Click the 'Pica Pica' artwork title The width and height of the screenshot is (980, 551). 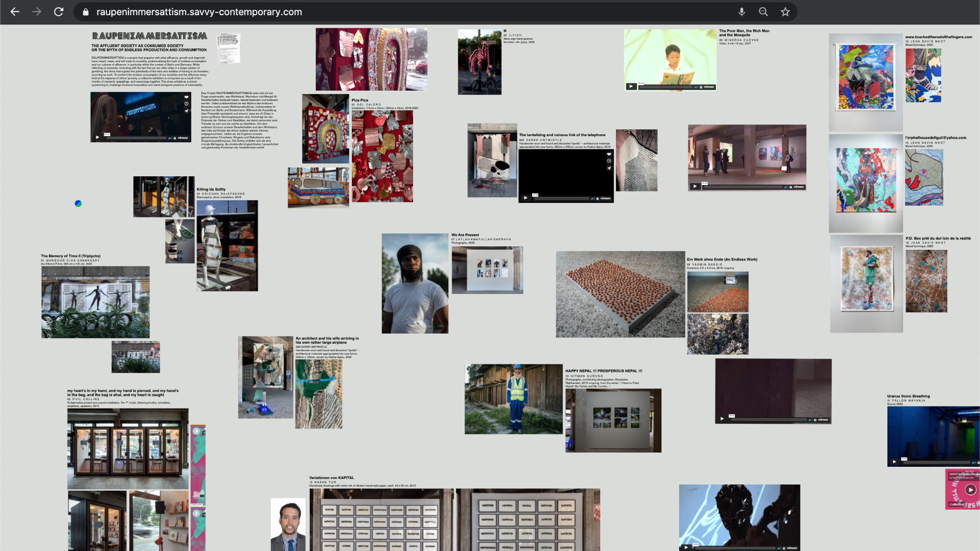(360, 100)
